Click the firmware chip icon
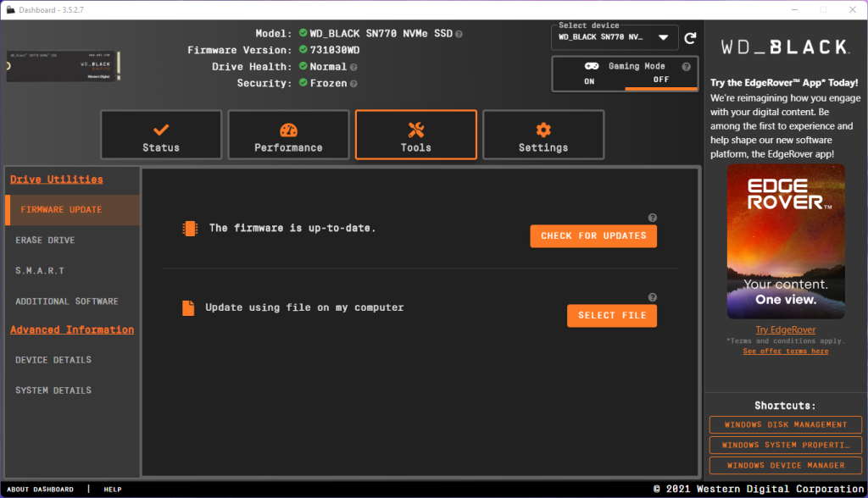Image resolution: width=868 pixels, height=498 pixels. click(x=190, y=228)
